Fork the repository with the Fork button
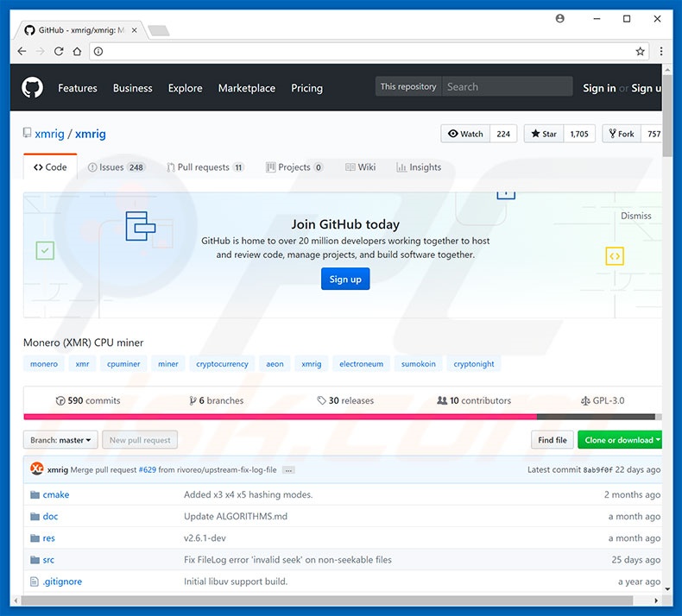The width and height of the screenshot is (682, 616). (x=622, y=134)
